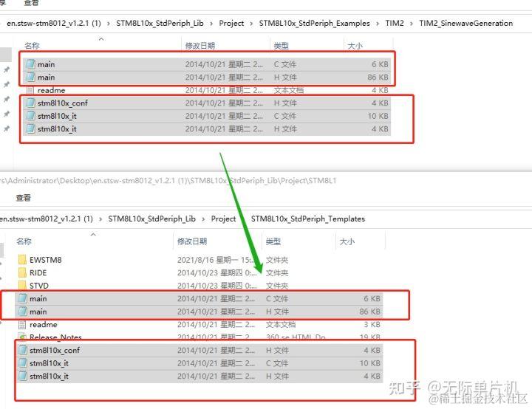Select EWSTM8 folder name
The image size is (532, 409).
pos(46,260)
